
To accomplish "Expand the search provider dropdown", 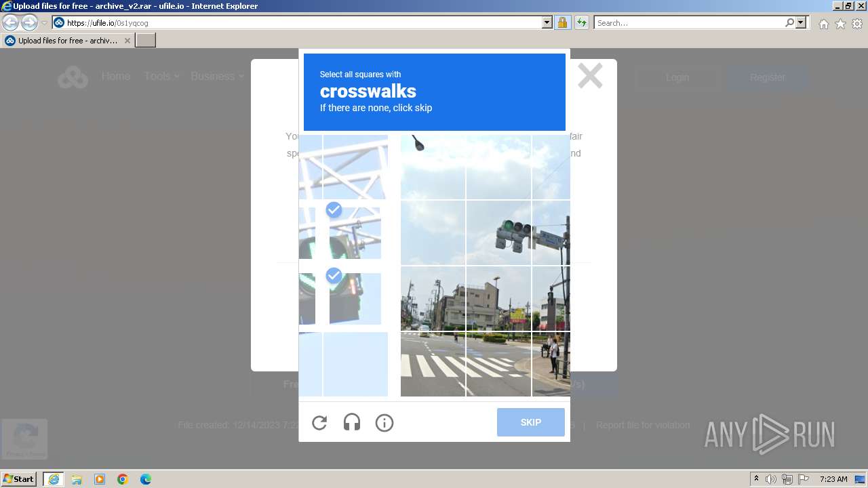I will [801, 23].
